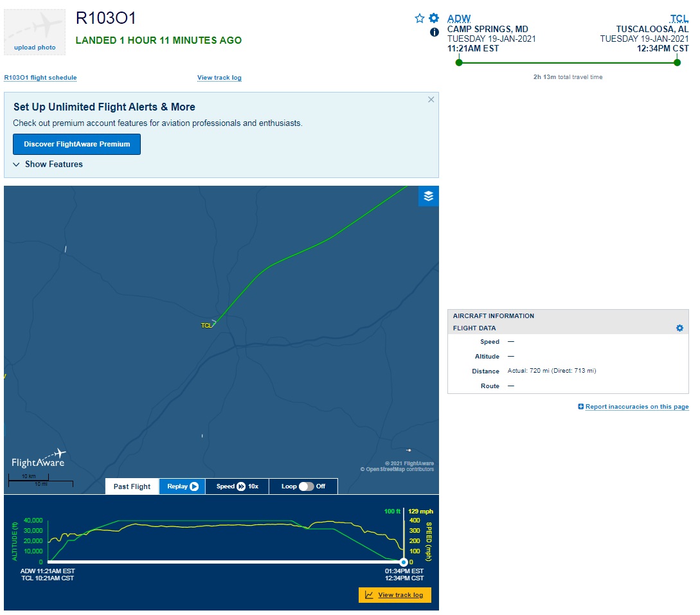This screenshot has height=615, width=700.
Task: Click the CAMP SPRINGS, MD origin text
Action: 487,29
